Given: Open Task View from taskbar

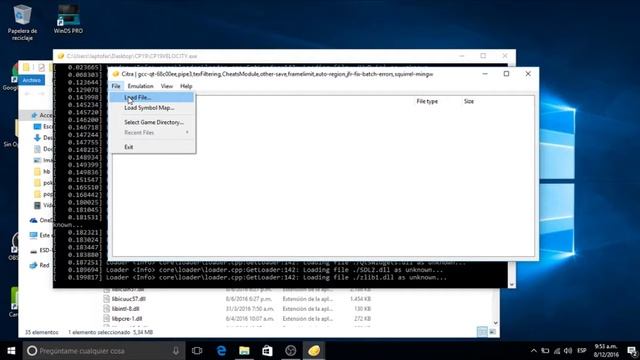Looking at the screenshot, I should coord(197,351).
